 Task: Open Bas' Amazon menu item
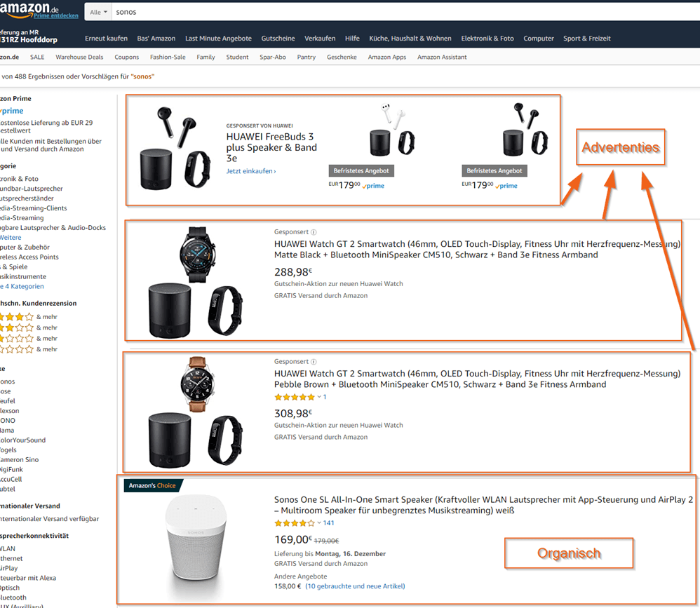[156, 39]
